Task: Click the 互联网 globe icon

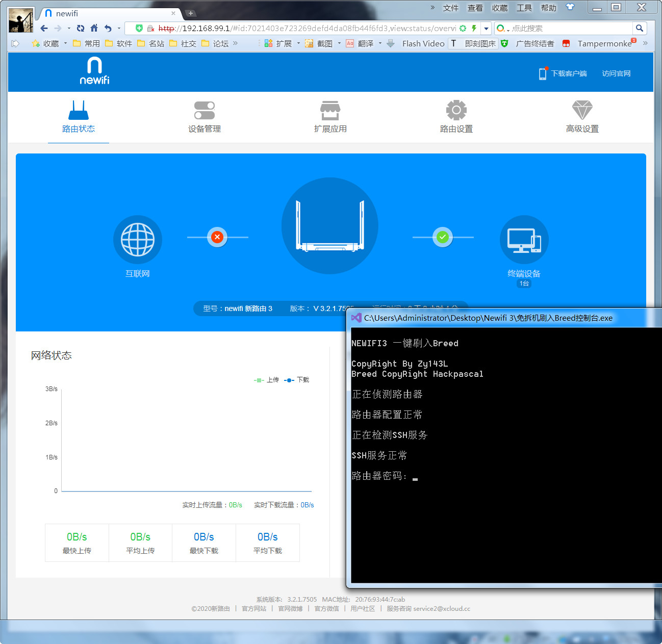Action: [x=138, y=240]
